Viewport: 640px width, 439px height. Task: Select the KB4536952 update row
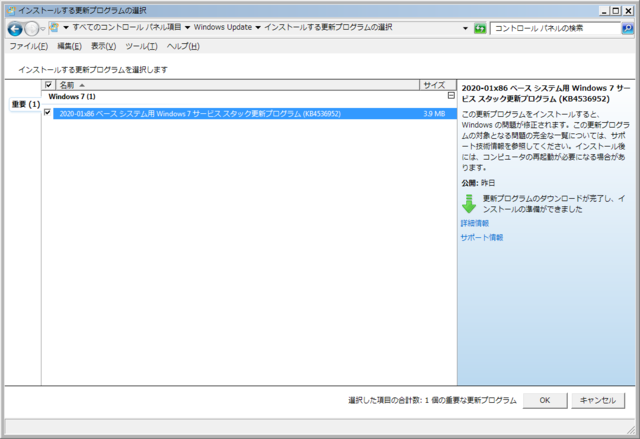click(255, 114)
